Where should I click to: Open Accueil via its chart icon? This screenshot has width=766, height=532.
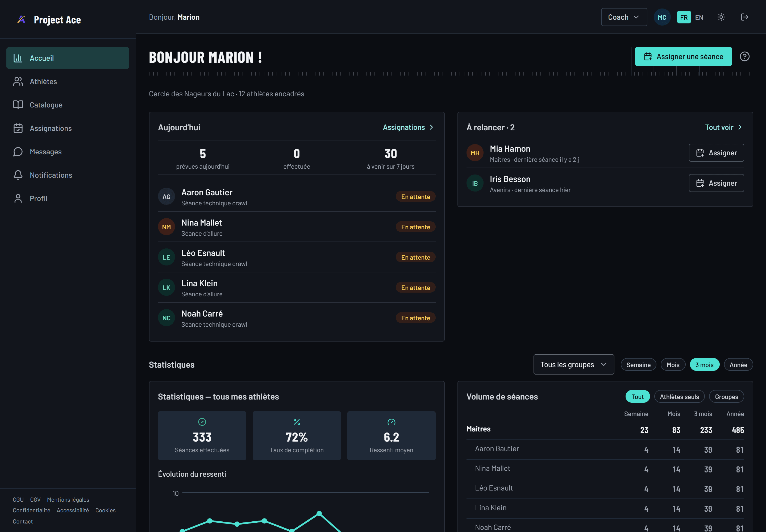tap(18, 58)
